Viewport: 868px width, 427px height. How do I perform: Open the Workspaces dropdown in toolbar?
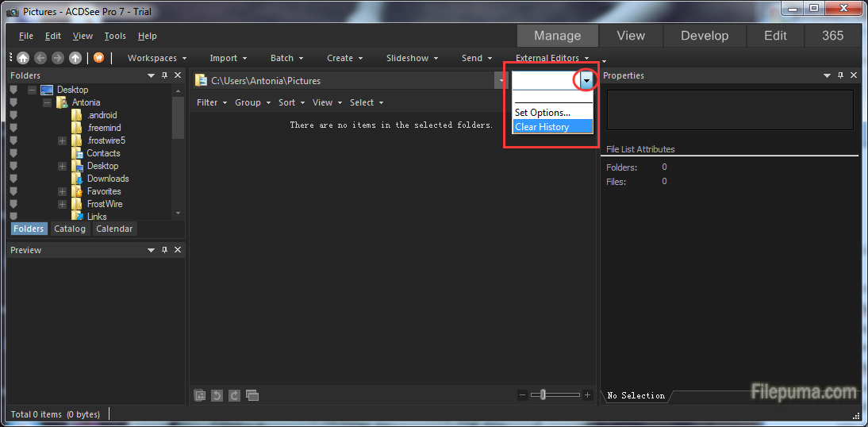157,58
